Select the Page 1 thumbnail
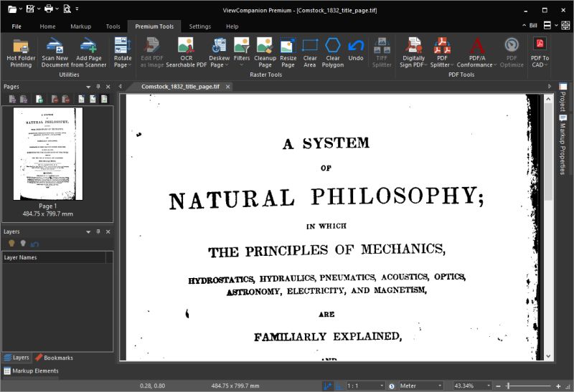This screenshot has width=574, height=392. coord(48,154)
